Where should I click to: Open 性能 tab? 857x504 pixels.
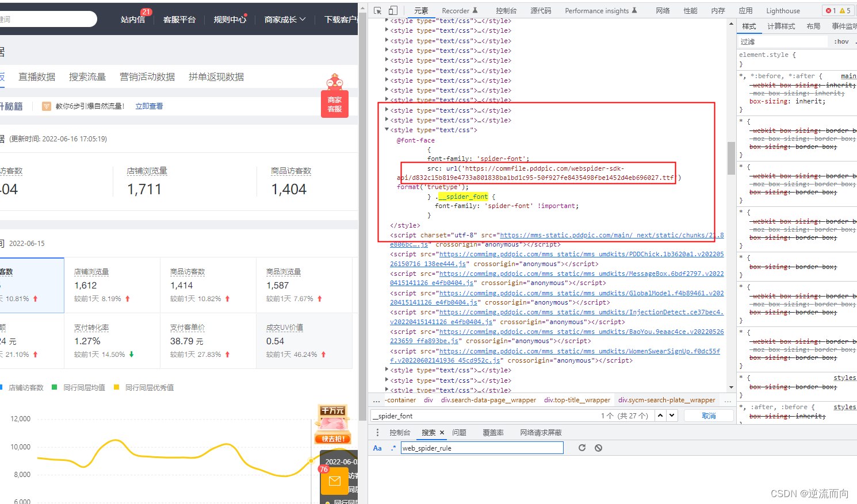pos(690,10)
